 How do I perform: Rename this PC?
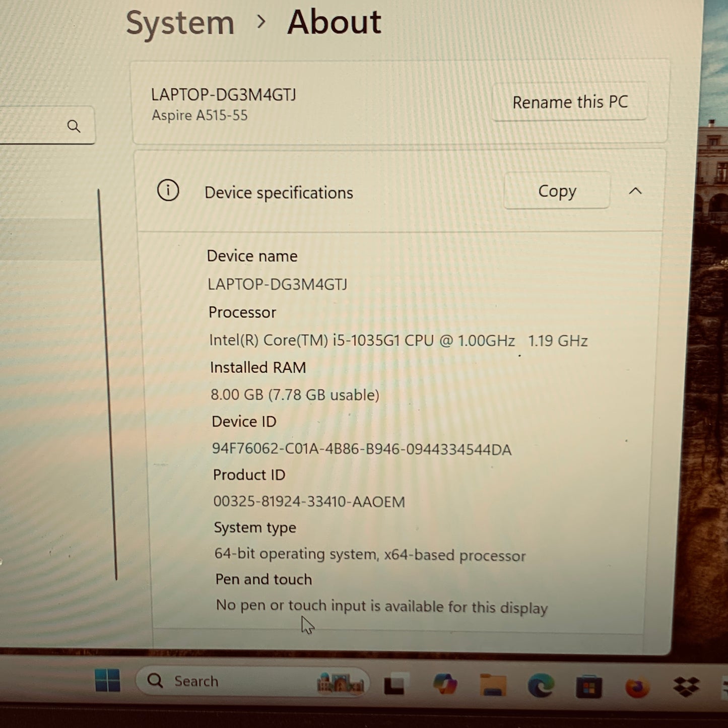coord(570,102)
